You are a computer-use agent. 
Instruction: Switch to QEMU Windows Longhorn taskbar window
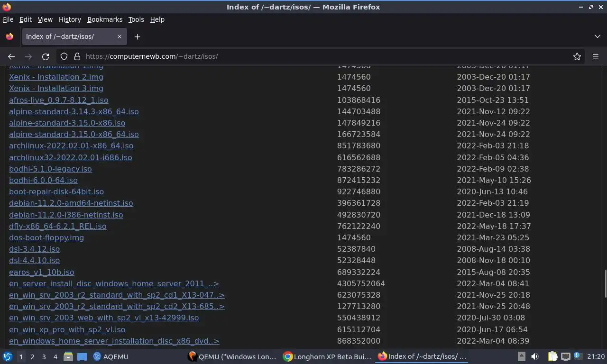232,356
